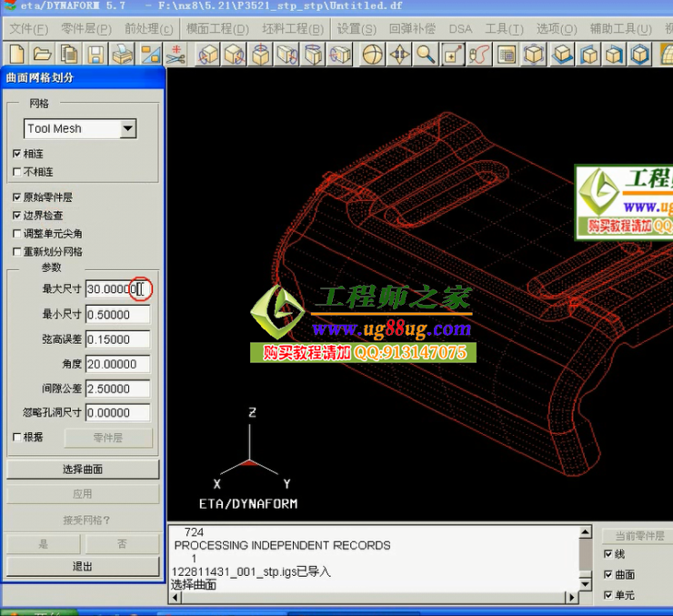673x616 pixels.
Task: Toggle the 线 display checkbox
Action: pyautogui.click(x=608, y=554)
